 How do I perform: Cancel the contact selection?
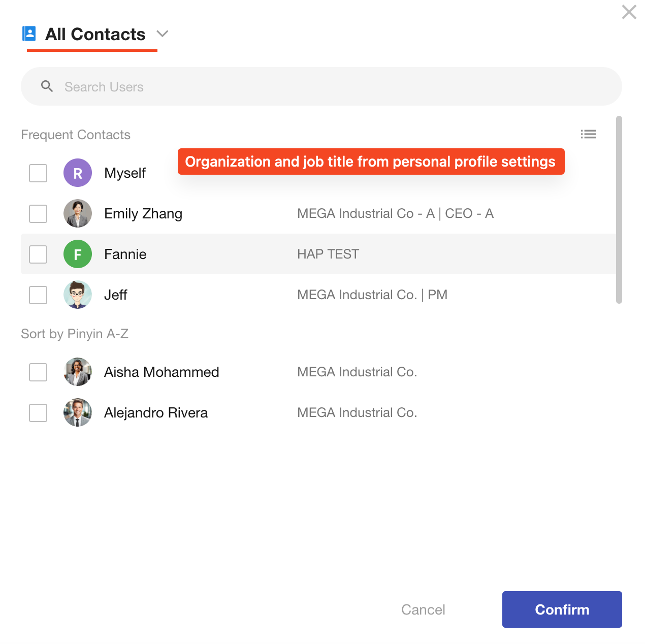(x=423, y=609)
